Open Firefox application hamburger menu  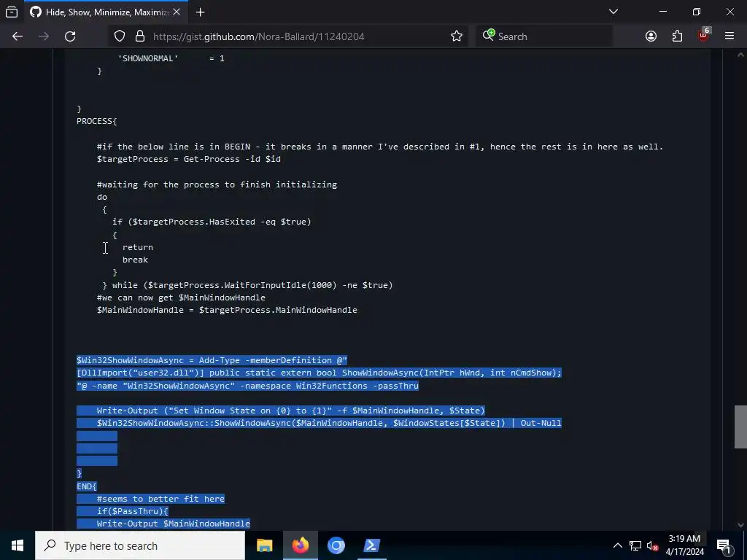pos(729,36)
